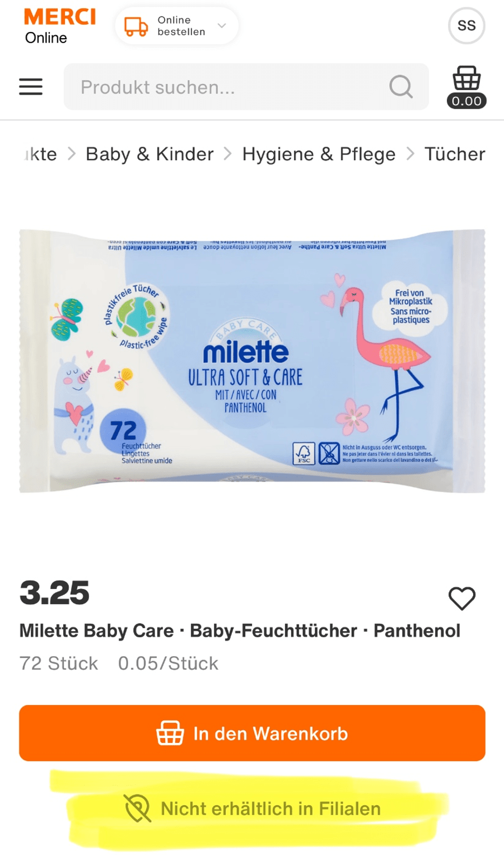This screenshot has width=504, height=855.
Task: Click the dropdown chevron beside Online bestellen
Action: (x=222, y=26)
